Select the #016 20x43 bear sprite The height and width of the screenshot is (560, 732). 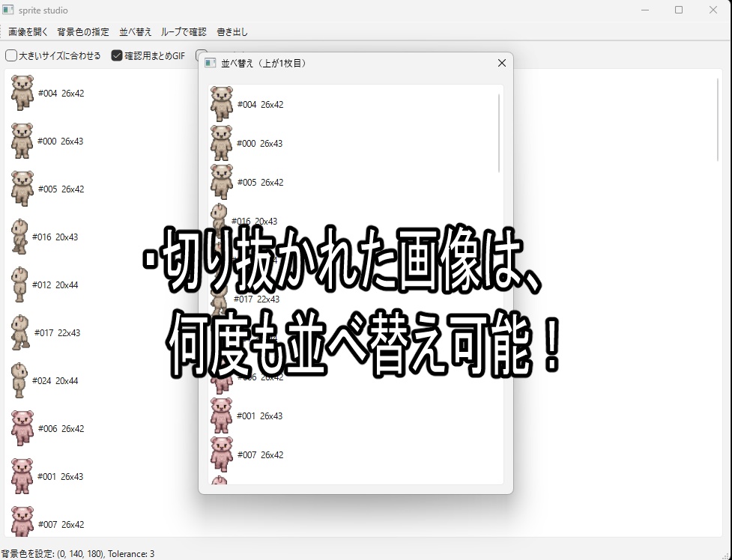[20, 237]
